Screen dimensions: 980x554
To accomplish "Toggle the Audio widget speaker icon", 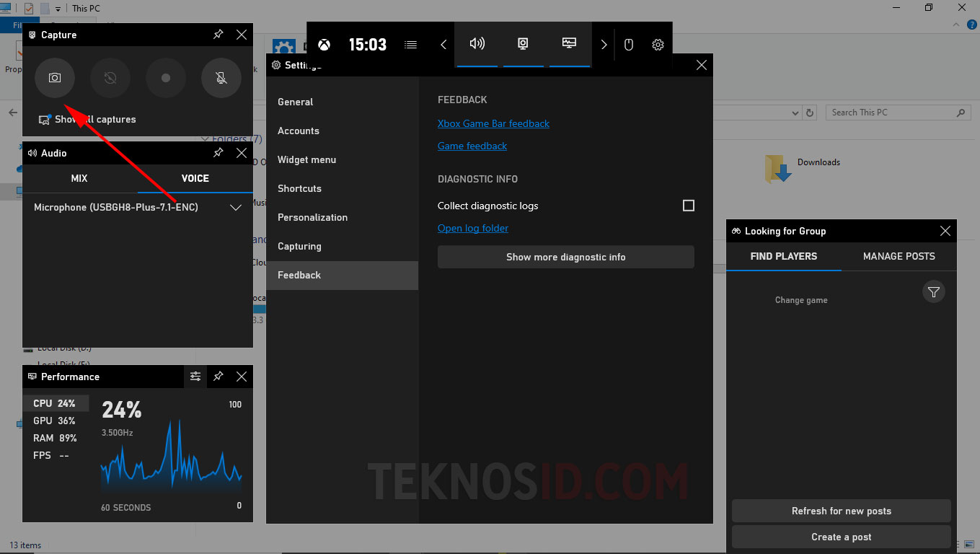I will coord(477,44).
